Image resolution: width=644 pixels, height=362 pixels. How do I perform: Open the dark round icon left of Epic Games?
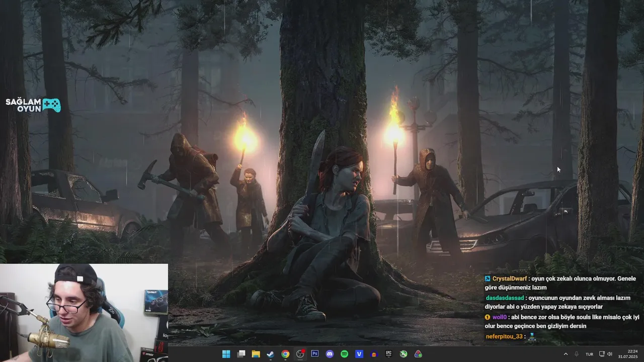(374, 354)
